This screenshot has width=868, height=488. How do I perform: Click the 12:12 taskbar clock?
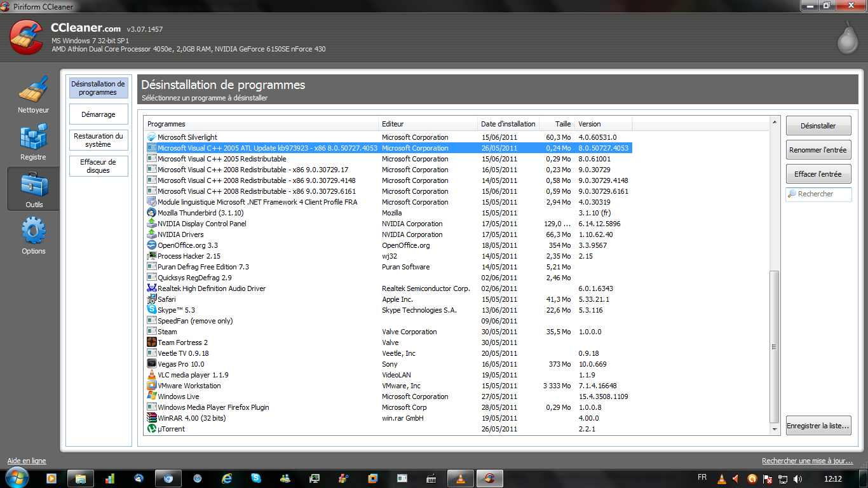(x=832, y=478)
